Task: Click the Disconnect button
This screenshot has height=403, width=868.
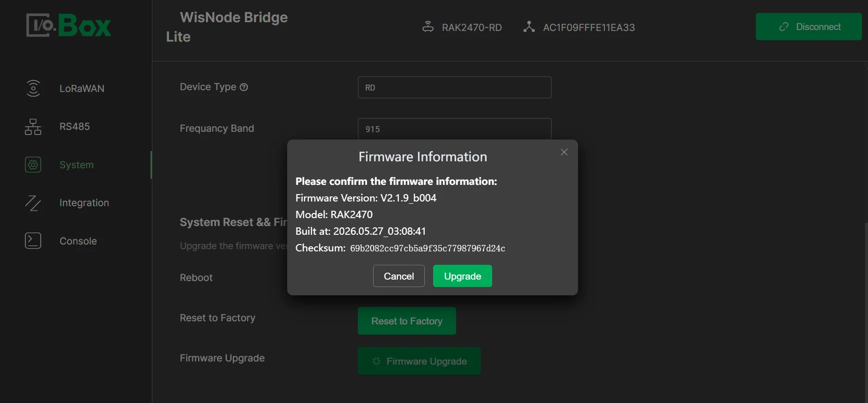Action: 808,27
